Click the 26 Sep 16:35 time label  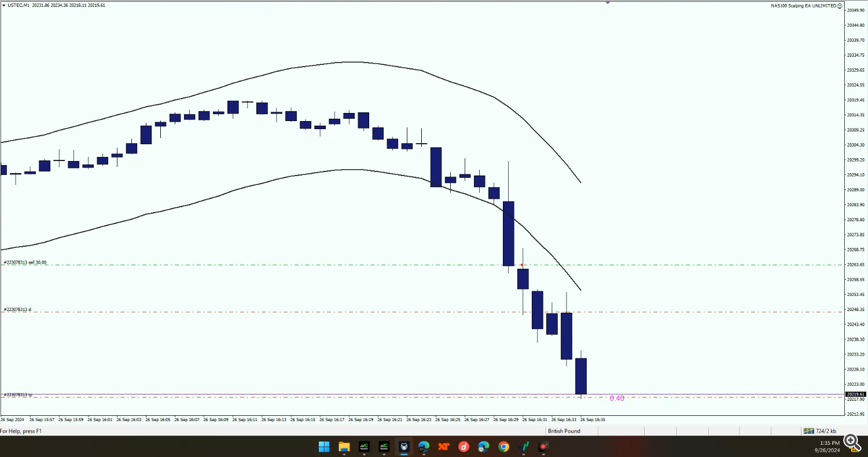coord(593,419)
